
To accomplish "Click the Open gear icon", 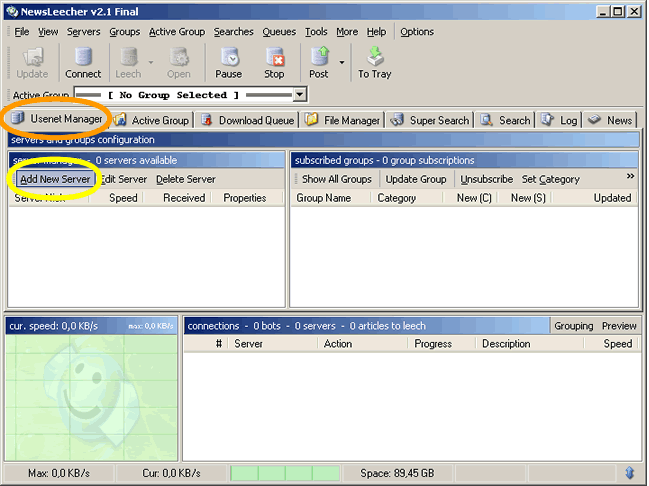I will [179, 57].
